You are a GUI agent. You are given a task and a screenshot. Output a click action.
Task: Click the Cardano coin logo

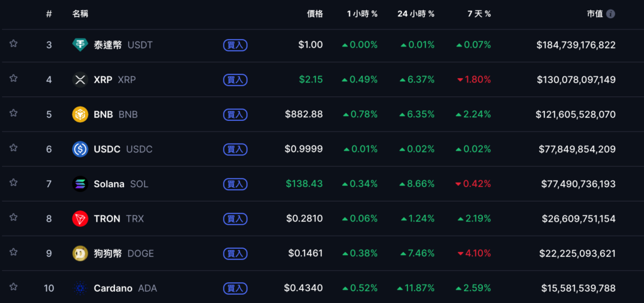(80, 288)
